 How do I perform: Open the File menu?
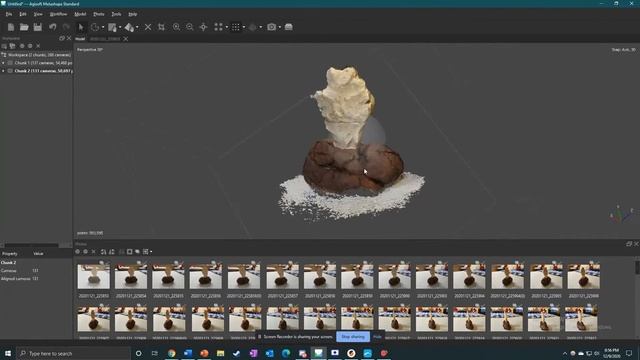(9, 14)
